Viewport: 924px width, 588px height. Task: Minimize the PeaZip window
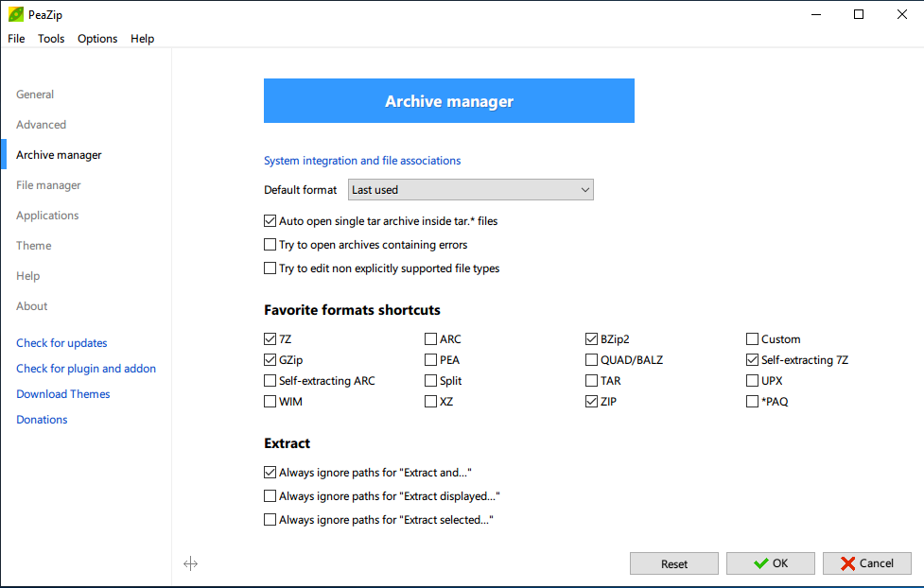tap(816, 14)
